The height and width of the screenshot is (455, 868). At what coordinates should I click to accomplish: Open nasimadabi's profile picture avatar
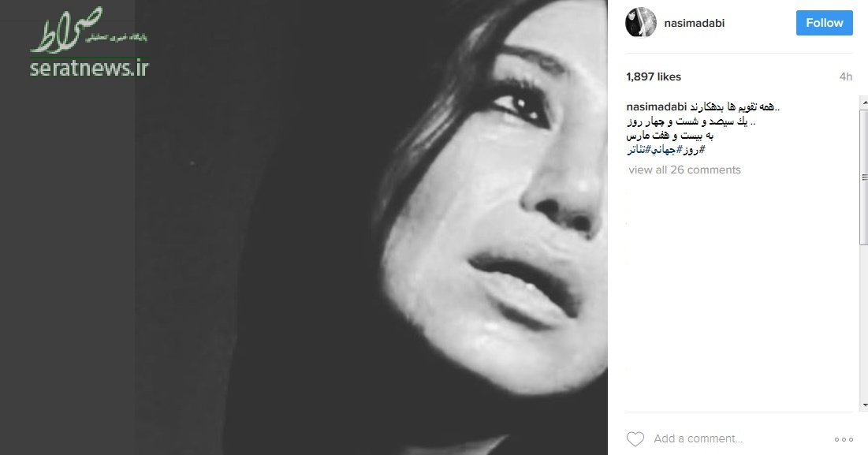click(x=640, y=23)
